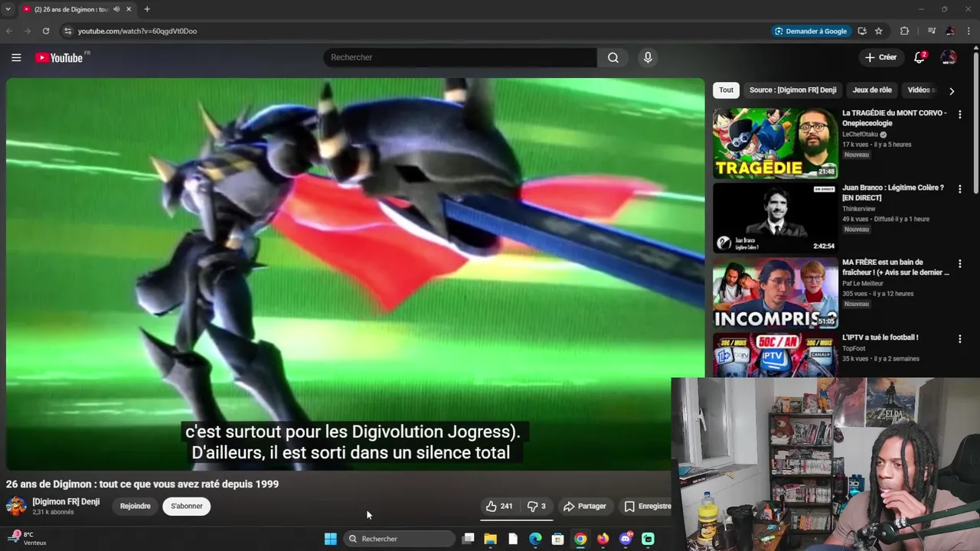Dislike the video with thumbs down
This screenshot has height=551, width=980.
coord(536,506)
